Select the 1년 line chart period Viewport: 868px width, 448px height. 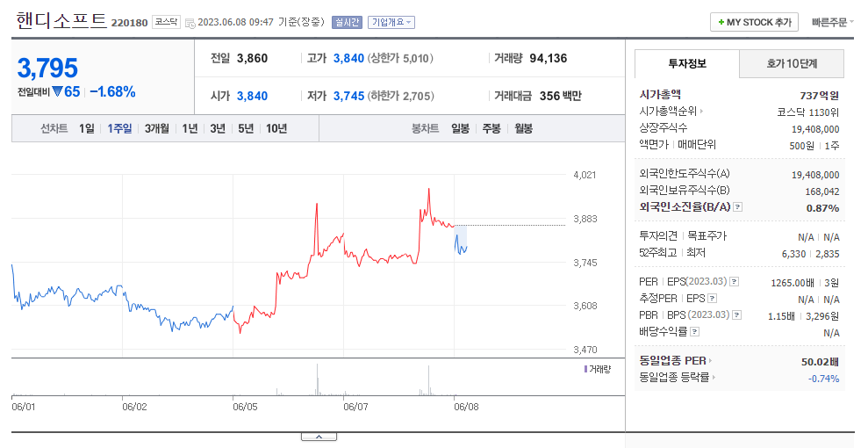pyautogui.click(x=190, y=128)
